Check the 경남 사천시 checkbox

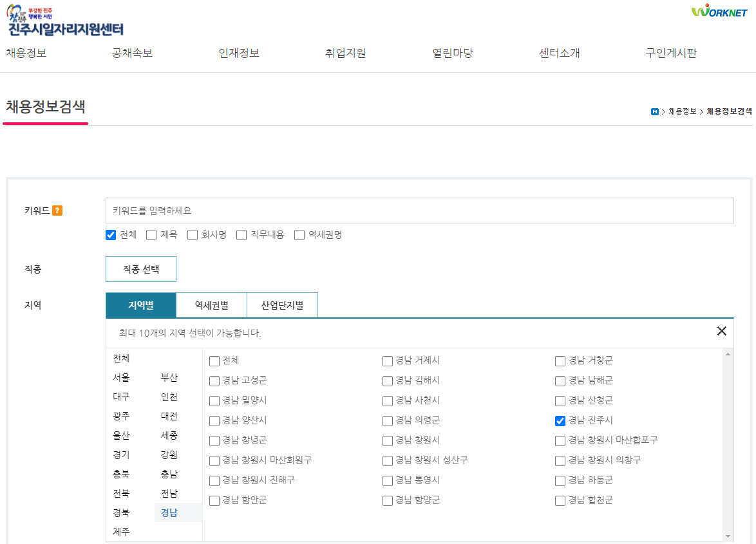pos(386,400)
